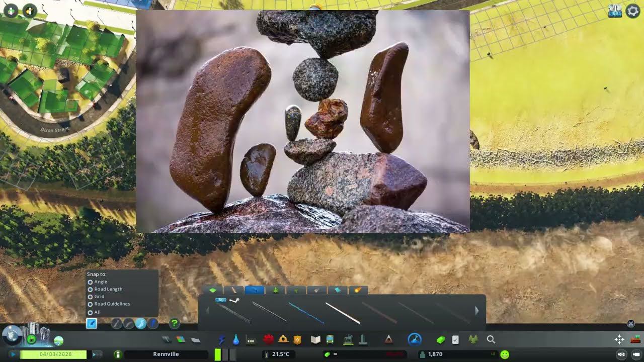Open the Disasters volcano menu
Screen dimensions: 644x362
click(x=388, y=340)
